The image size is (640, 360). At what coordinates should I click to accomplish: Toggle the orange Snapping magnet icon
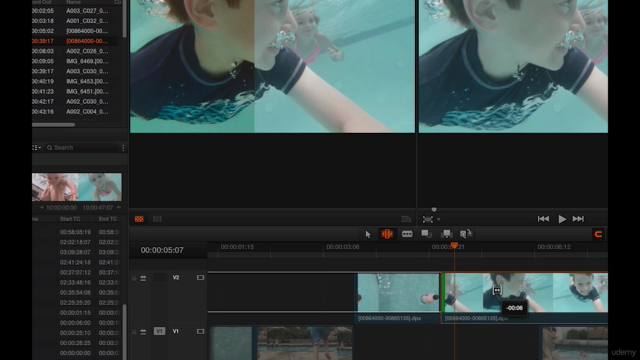598,234
